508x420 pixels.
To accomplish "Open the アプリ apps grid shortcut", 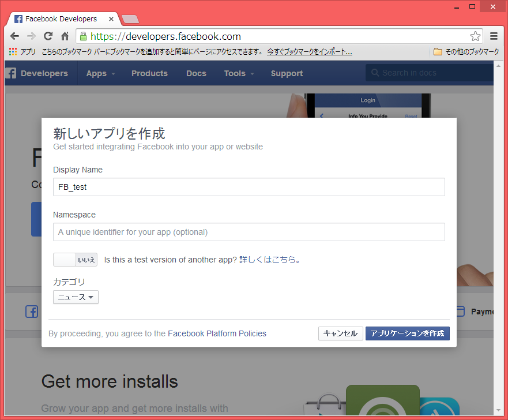I will (22, 51).
